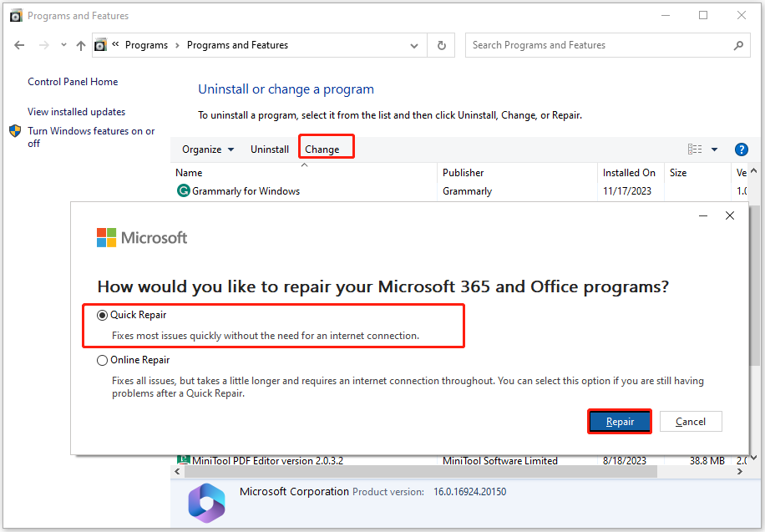Click the Control Panel icon in address bar
Image resolution: width=765 pixels, height=532 pixels.
pyautogui.click(x=100, y=45)
